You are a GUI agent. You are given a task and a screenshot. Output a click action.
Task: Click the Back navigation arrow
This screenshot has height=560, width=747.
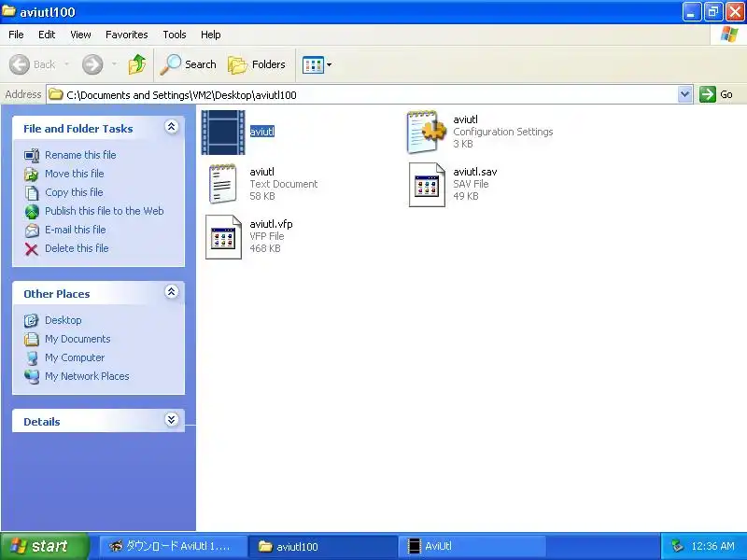[20, 64]
